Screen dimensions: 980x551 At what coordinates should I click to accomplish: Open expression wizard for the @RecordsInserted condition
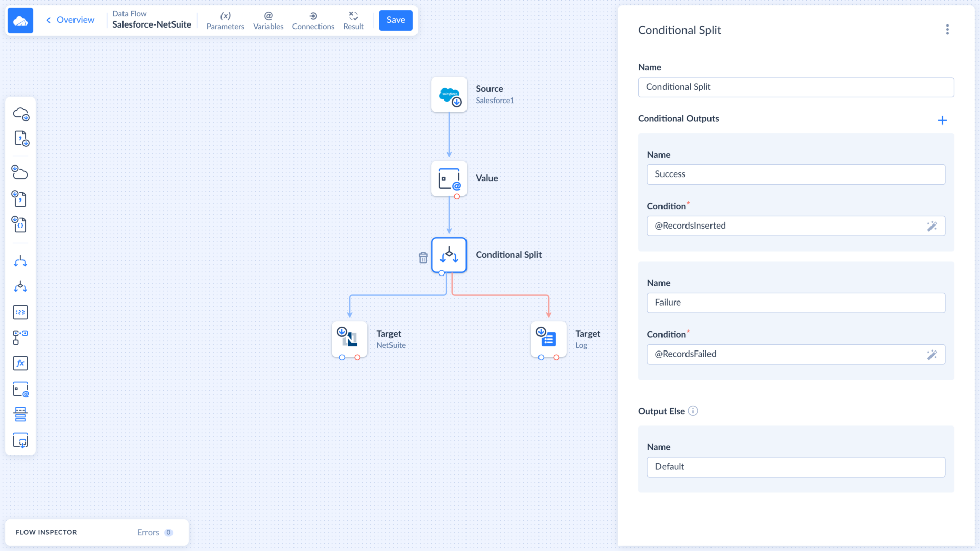point(932,226)
